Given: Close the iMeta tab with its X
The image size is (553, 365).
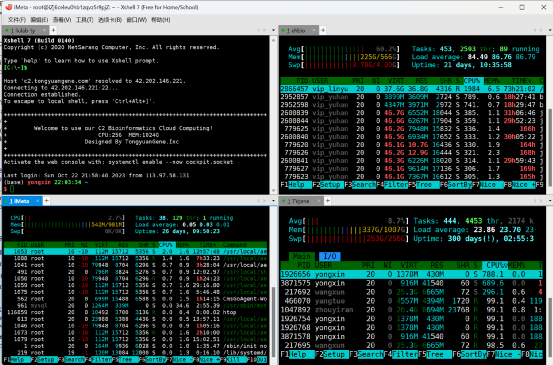Looking at the screenshot, I should point(37,201).
